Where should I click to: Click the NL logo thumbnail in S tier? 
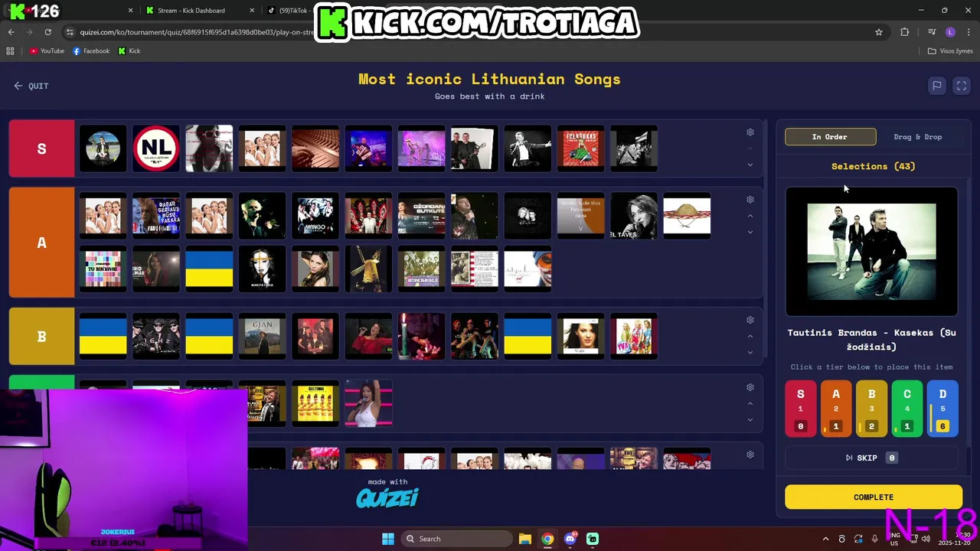[156, 148]
